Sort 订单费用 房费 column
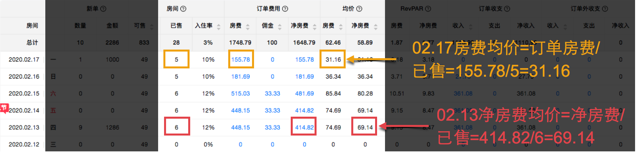This screenshot has width=644, height=157. coord(248,26)
